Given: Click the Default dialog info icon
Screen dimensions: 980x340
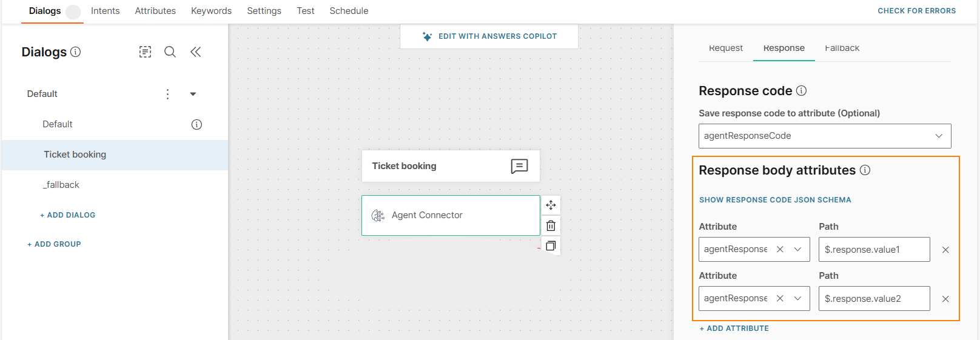Looking at the screenshot, I should [196, 124].
